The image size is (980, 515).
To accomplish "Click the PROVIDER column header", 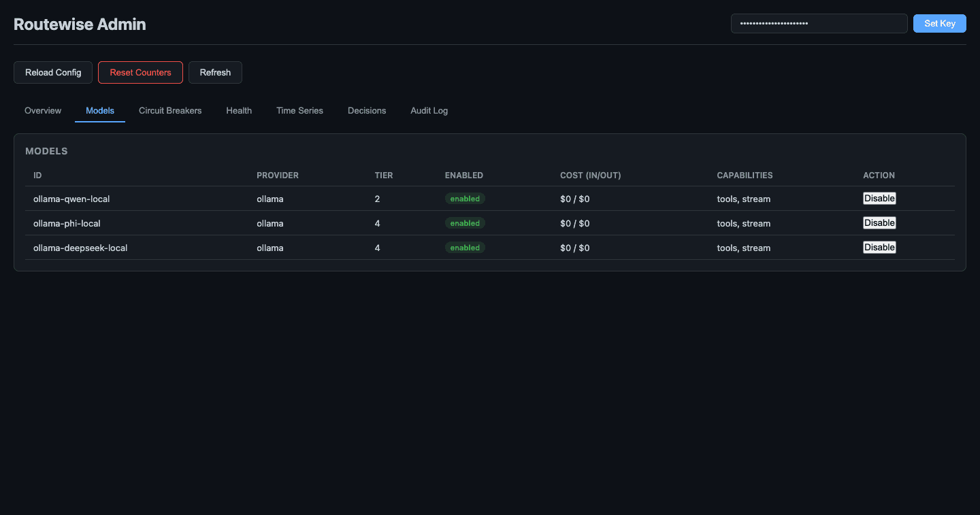I will pyautogui.click(x=278, y=175).
